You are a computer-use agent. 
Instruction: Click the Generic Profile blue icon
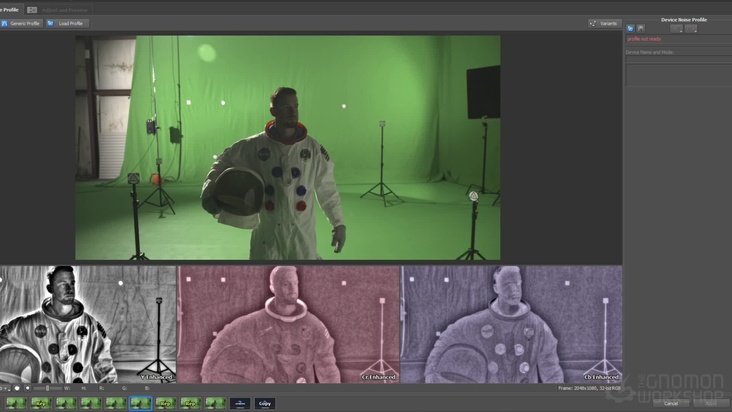pos(5,23)
